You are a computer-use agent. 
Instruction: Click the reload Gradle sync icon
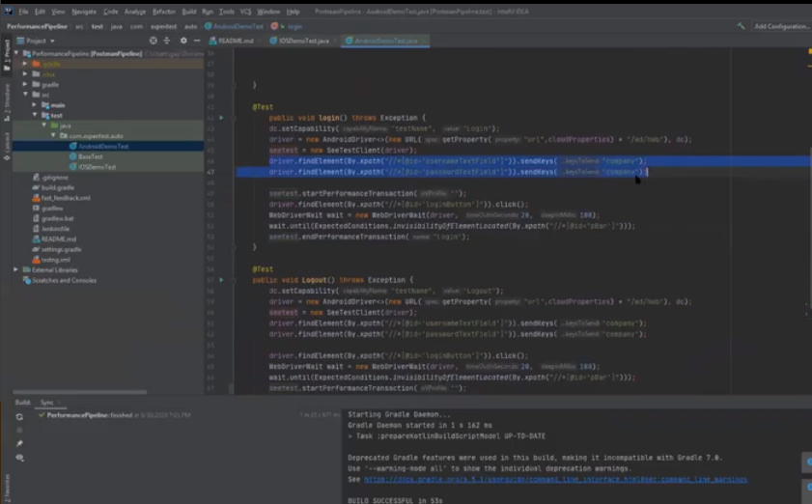(19, 417)
